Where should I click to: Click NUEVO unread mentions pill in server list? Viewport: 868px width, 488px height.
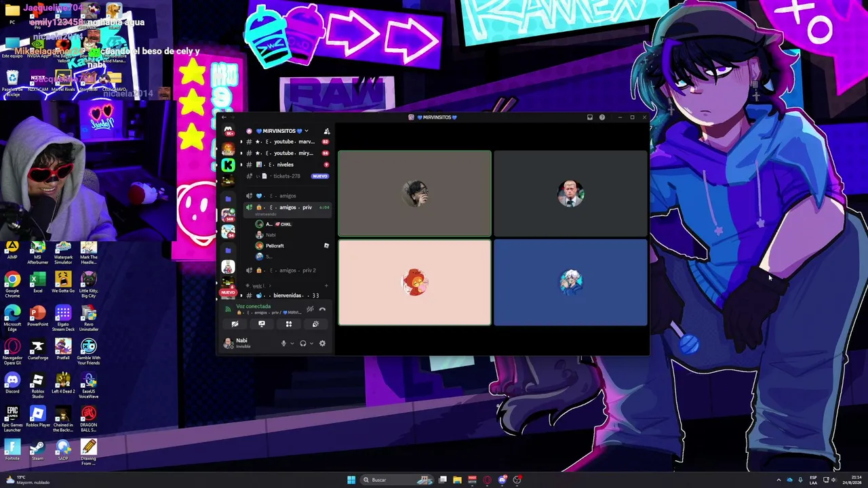tap(228, 292)
